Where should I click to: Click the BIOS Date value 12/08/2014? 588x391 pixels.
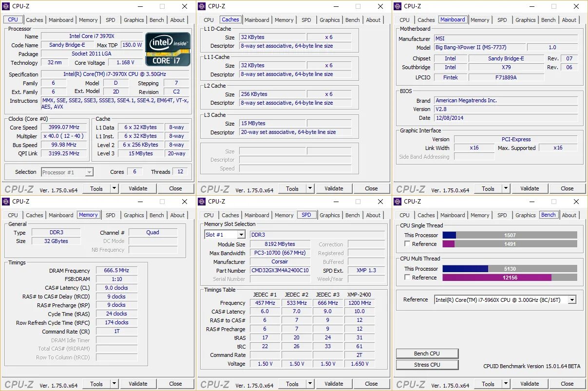pyautogui.click(x=506, y=118)
